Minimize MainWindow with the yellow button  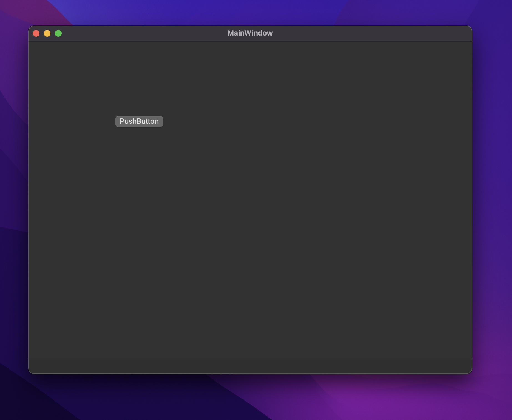pyautogui.click(x=47, y=33)
